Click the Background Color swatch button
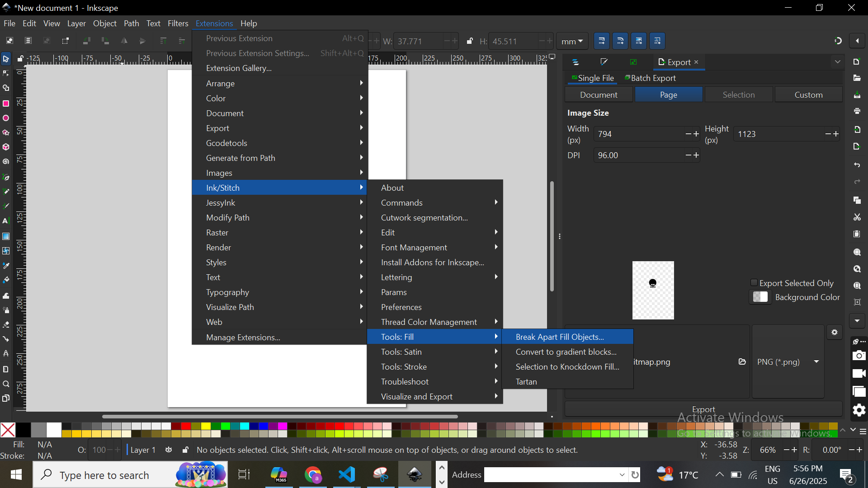This screenshot has width=868, height=488. (x=760, y=297)
